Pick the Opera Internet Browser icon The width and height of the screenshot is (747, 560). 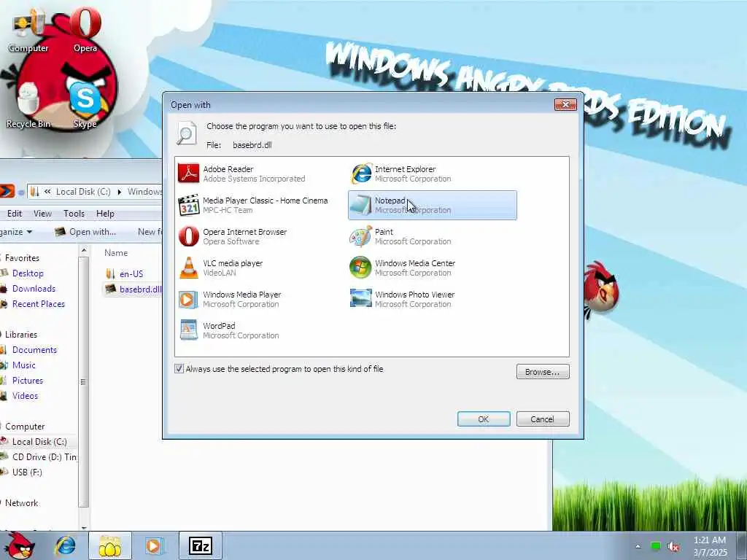click(x=189, y=236)
